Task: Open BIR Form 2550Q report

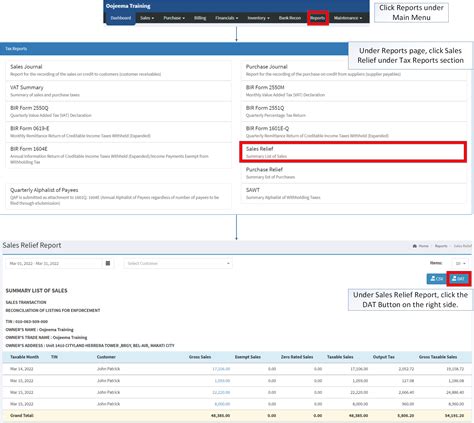Action: click(119, 111)
